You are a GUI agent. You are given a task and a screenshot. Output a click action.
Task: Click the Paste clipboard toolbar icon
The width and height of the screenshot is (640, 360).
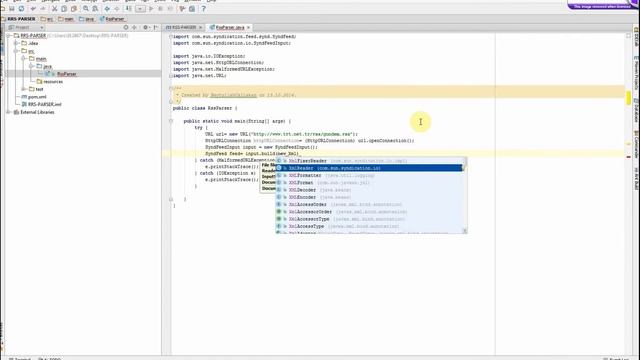point(74,9)
